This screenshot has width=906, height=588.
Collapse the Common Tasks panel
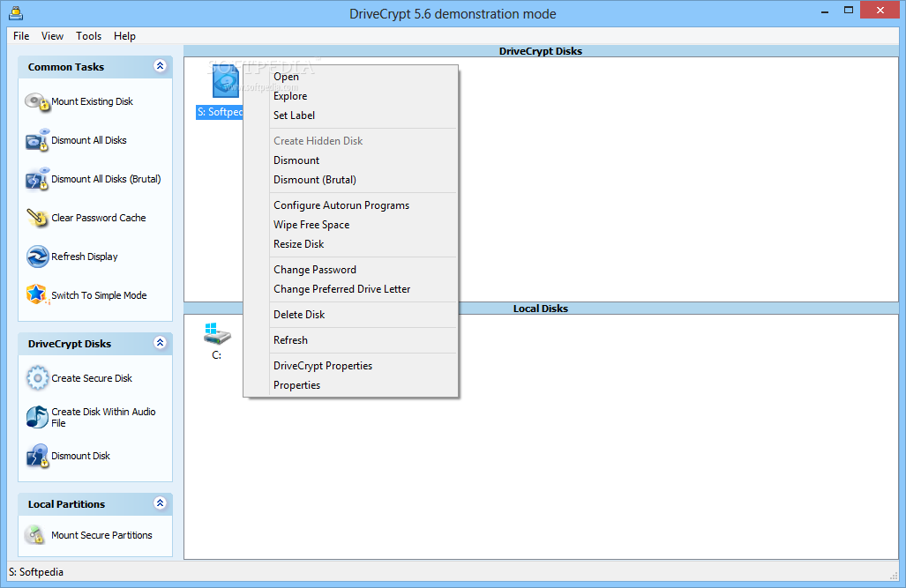pyautogui.click(x=160, y=66)
